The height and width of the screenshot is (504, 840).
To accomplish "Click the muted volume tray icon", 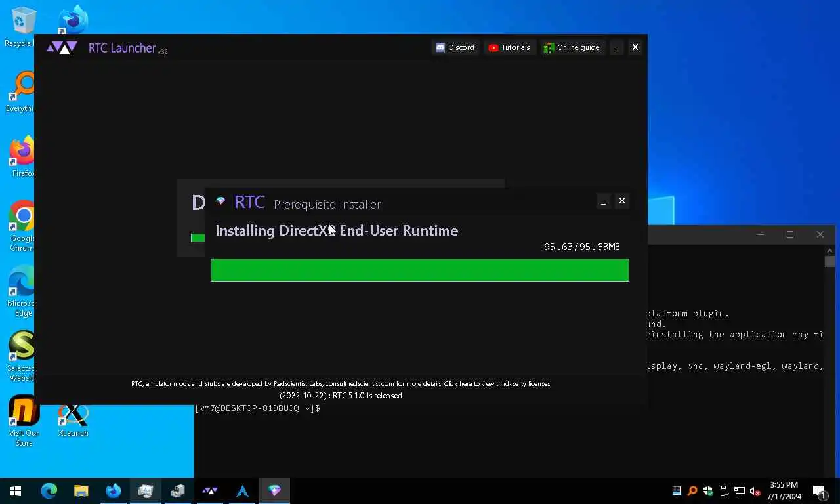I will [755, 491].
